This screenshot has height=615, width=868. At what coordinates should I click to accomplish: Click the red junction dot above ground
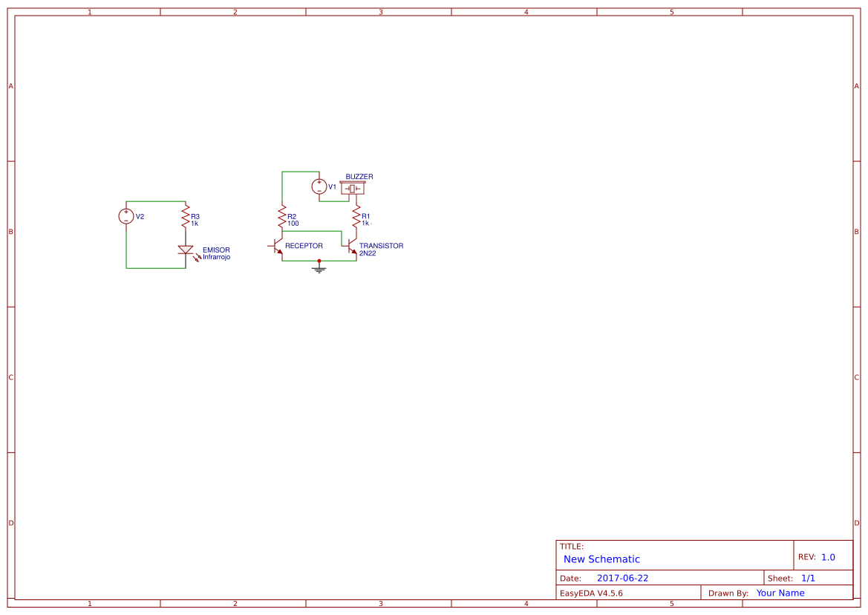pos(319,261)
